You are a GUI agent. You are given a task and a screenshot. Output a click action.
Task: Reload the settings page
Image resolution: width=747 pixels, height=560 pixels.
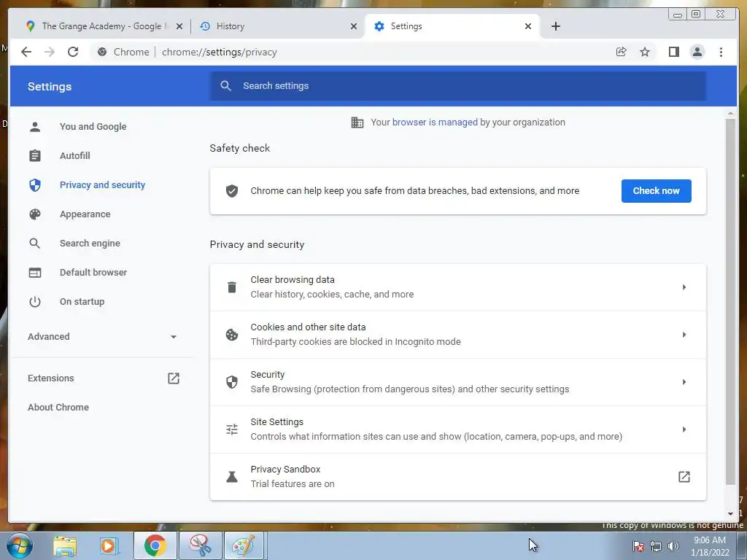click(73, 52)
